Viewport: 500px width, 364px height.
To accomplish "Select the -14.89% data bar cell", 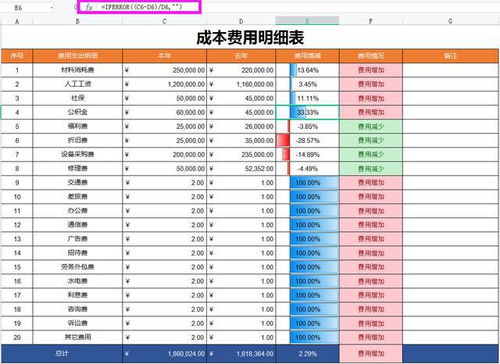I will (307, 154).
